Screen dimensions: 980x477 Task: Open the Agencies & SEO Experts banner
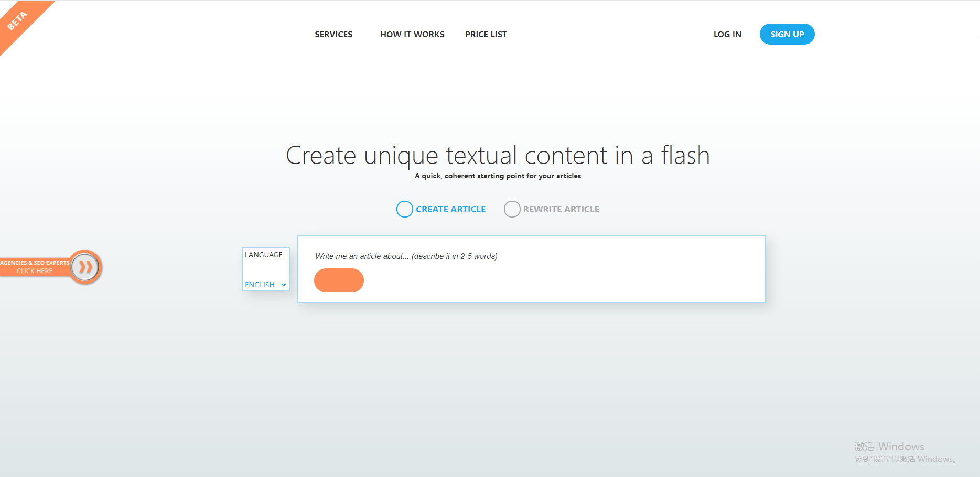click(x=35, y=267)
